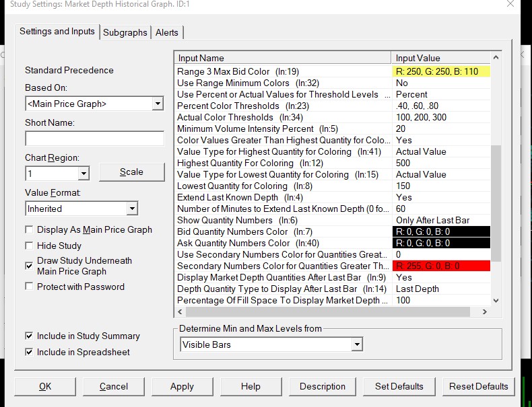This screenshot has height=407, width=532.
Task: Click horizontal scrollbar right arrow
Action: coord(484,311)
